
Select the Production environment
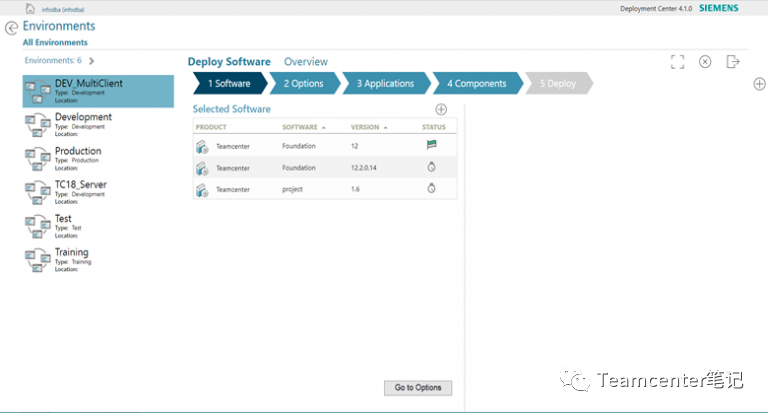click(x=78, y=151)
